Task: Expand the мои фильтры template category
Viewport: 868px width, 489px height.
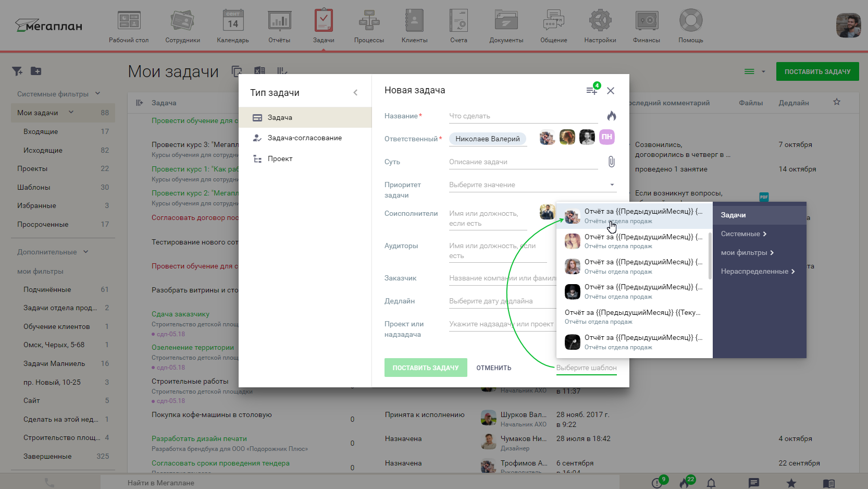Action: 748,252
